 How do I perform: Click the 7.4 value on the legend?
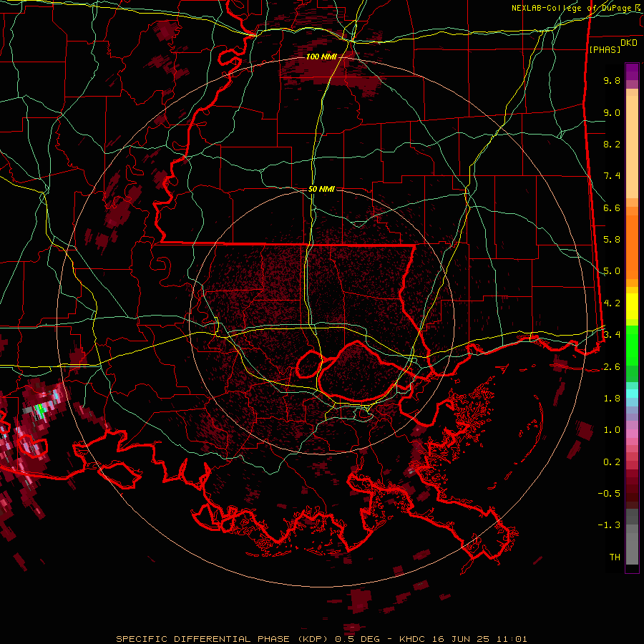tap(612, 176)
